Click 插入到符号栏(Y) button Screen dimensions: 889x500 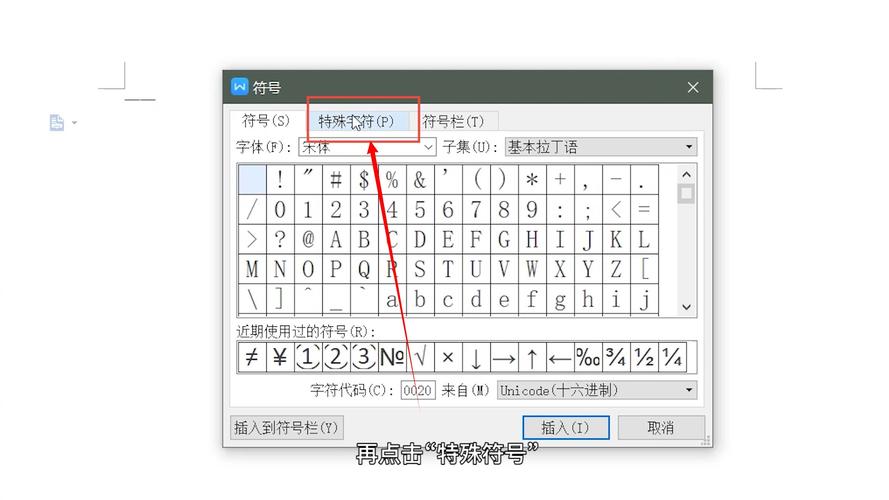coord(286,427)
